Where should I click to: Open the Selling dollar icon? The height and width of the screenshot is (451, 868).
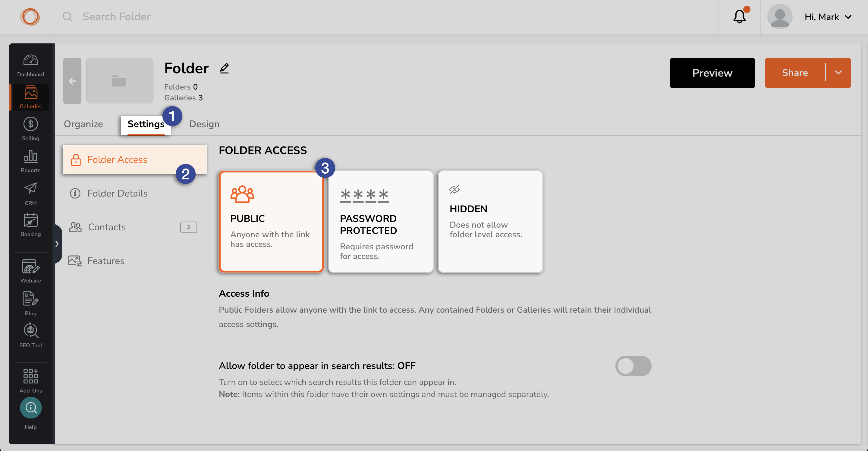click(x=30, y=124)
